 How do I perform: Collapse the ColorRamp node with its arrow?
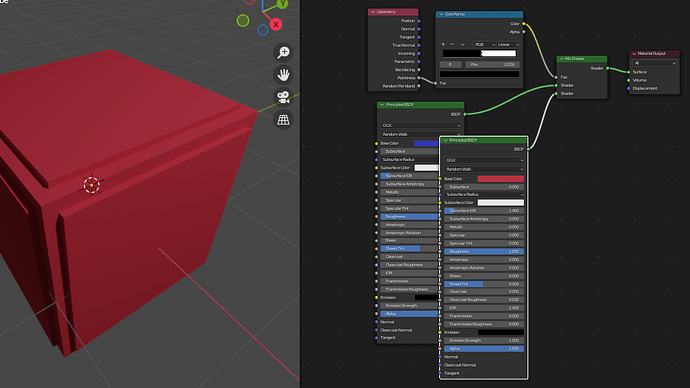tap(441, 14)
